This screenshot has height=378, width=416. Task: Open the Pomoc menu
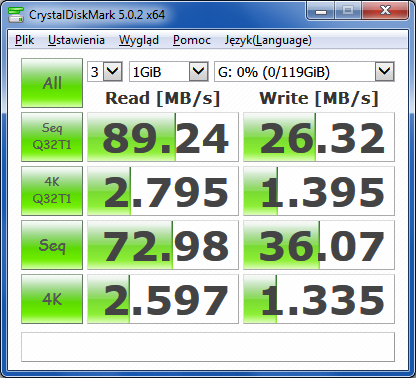pyautogui.click(x=192, y=40)
